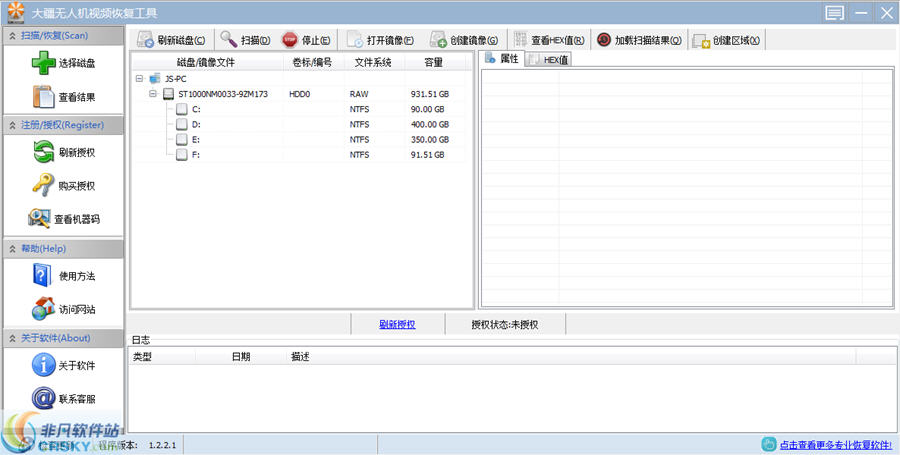Viewport: 900px width, 455px height.
Task: Click the log 日期 column header
Action: pyautogui.click(x=241, y=357)
